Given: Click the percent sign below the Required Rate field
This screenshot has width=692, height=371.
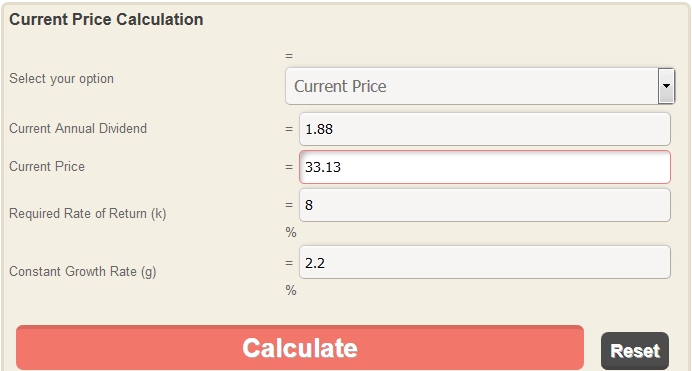Looking at the screenshot, I should [x=291, y=232].
